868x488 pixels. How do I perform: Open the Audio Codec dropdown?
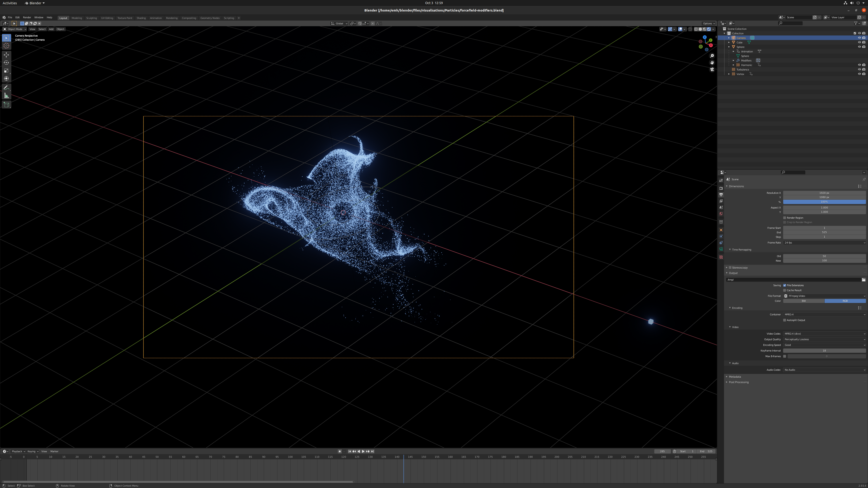[x=824, y=370]
